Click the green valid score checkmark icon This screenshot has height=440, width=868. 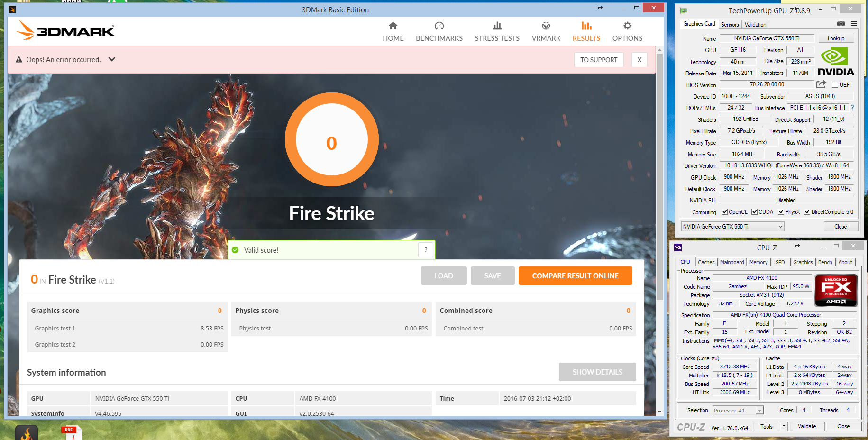(235, 250)
